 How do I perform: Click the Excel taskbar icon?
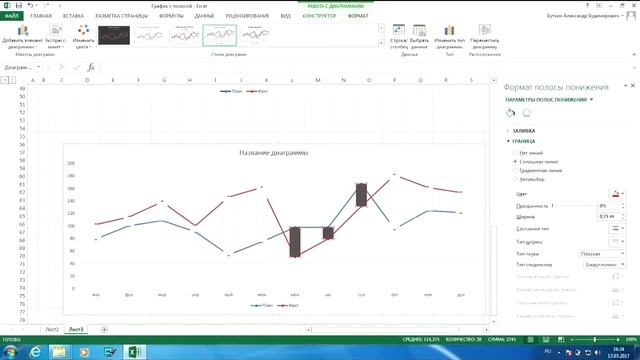[x=134, y=352]
